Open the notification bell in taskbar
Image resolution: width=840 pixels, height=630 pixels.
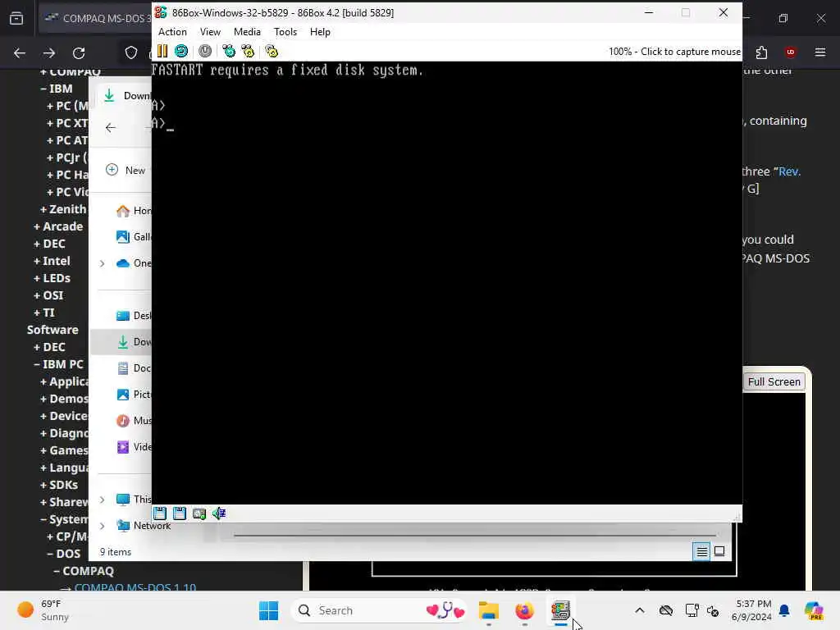tap(784, 610)
